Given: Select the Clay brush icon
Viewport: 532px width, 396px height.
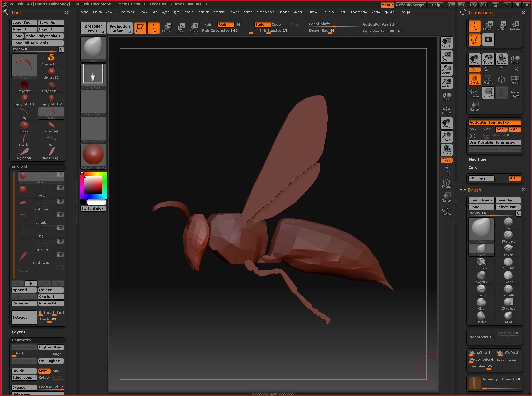Looking at the screenshot, I should (481, 302).
